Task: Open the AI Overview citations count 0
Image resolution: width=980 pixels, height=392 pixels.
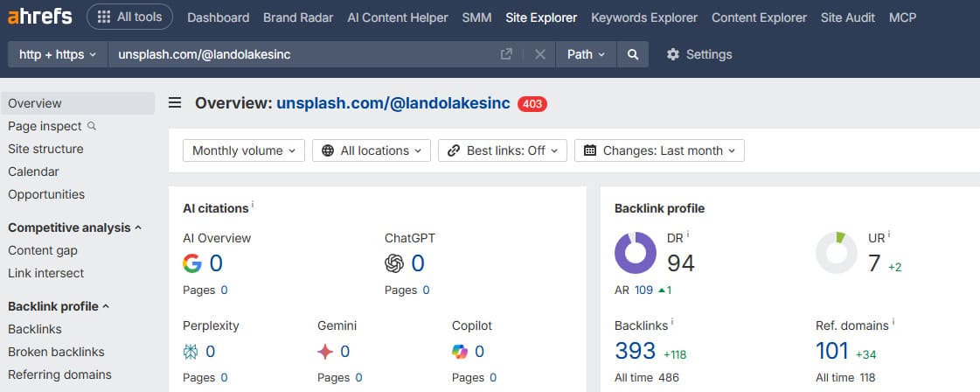Action: 216,263
